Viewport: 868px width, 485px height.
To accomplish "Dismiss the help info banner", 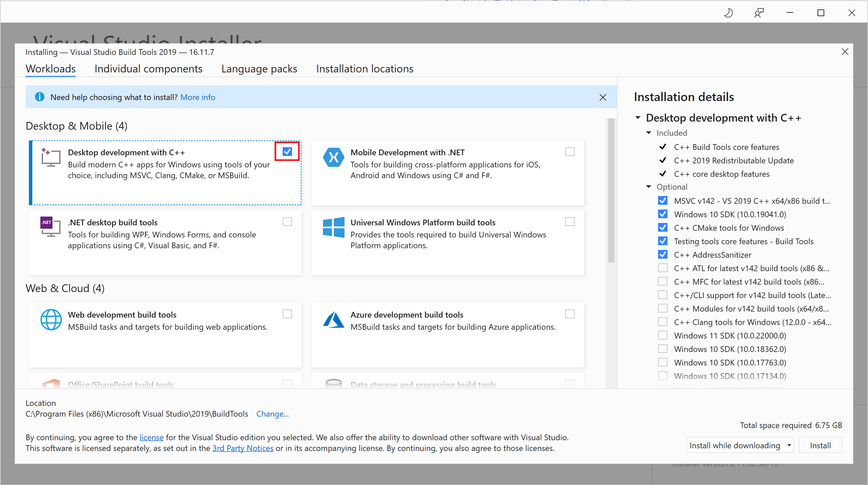I will (603, 97).
